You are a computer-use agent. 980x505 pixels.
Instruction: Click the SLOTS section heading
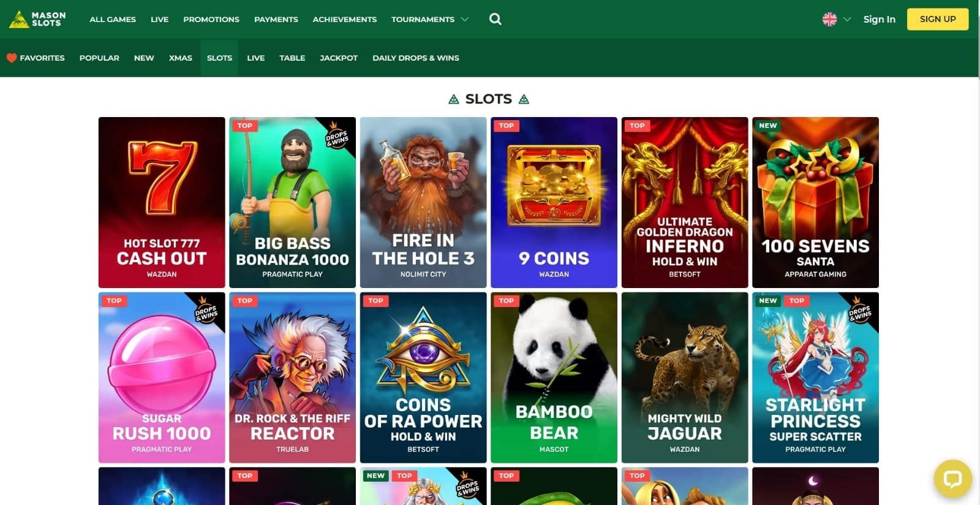(x=489, y=99)
